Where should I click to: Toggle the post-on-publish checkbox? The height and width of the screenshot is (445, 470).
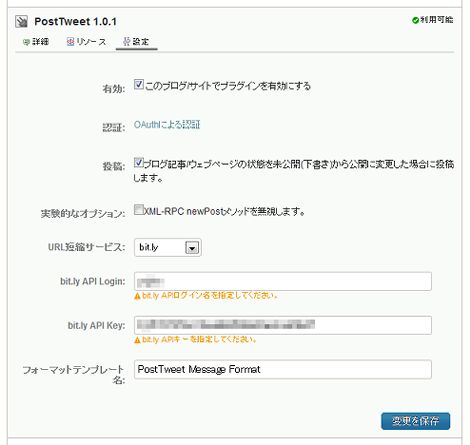(x=139, y=163)
